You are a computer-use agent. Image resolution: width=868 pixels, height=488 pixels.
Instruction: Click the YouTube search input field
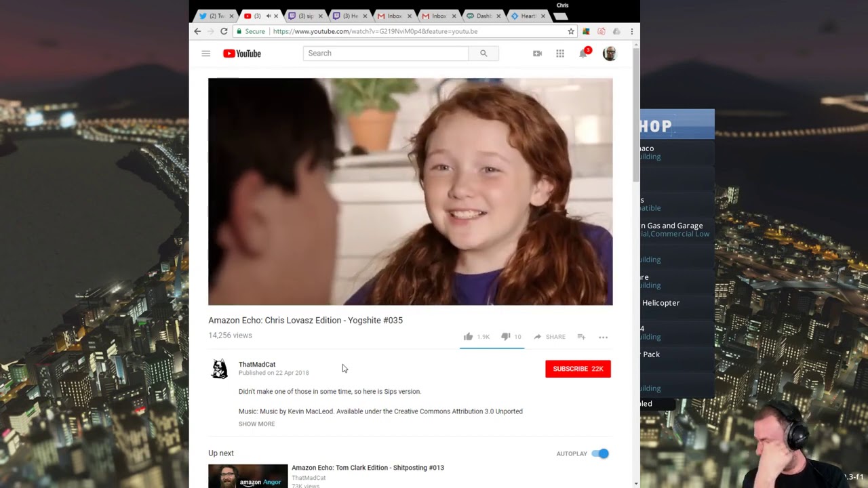(x=385, y=54)
